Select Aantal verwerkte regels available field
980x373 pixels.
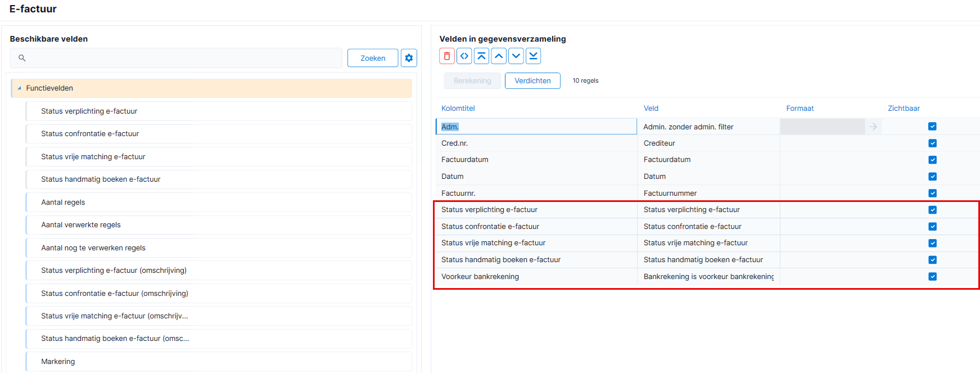pos(219,225)
